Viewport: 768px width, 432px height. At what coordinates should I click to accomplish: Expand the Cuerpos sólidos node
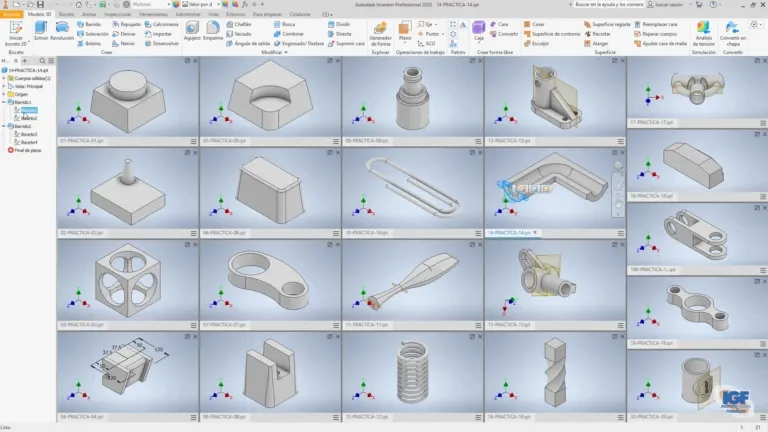pyautogui.click(x=4, y=78)
